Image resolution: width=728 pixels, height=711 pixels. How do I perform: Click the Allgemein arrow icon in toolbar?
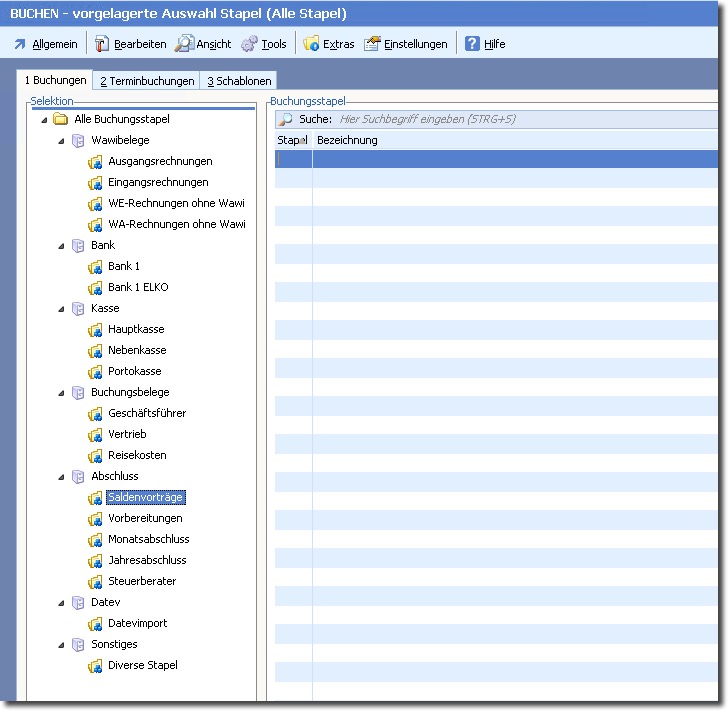[19, 44]
